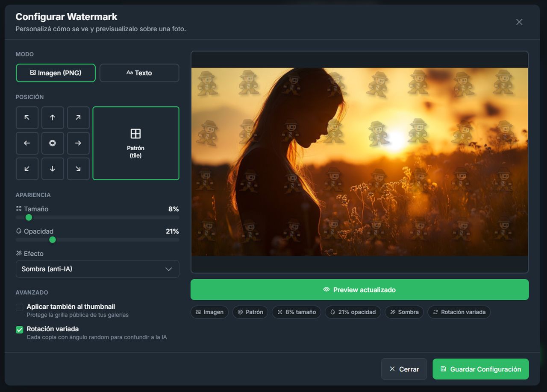Select the Patrón (tile) option
The width and height of the screenshot is (547, 392).
[136, 143]
